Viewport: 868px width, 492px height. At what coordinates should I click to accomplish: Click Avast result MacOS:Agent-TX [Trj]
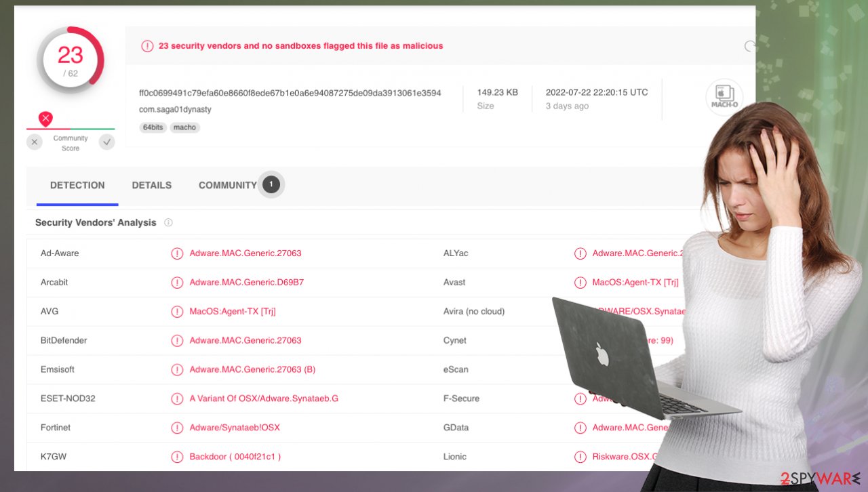click(635, 283)
